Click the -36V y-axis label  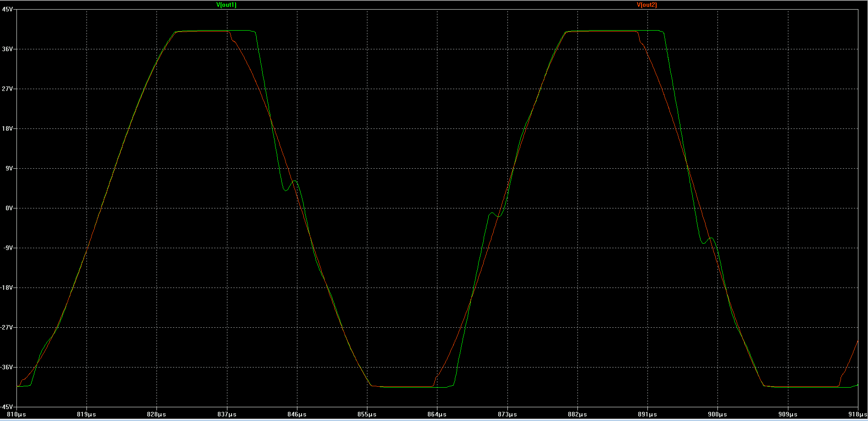[x=7, y=367]
